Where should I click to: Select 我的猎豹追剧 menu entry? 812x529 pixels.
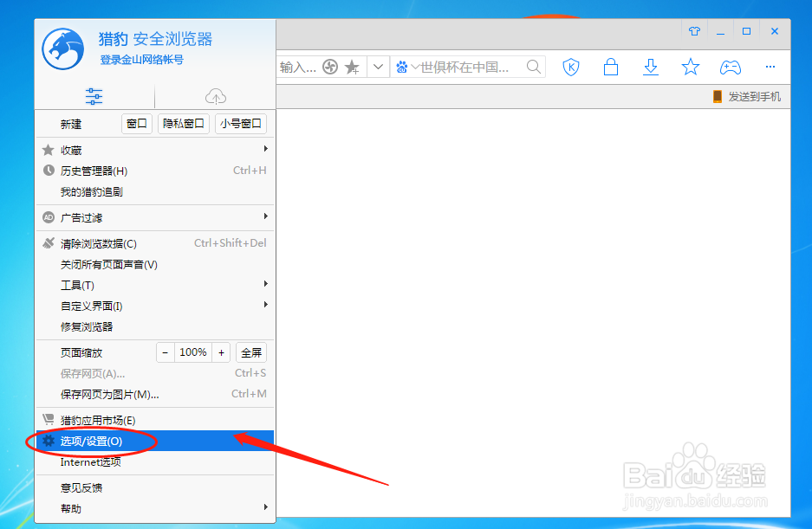pyautogui.click(x=155, y=192)
